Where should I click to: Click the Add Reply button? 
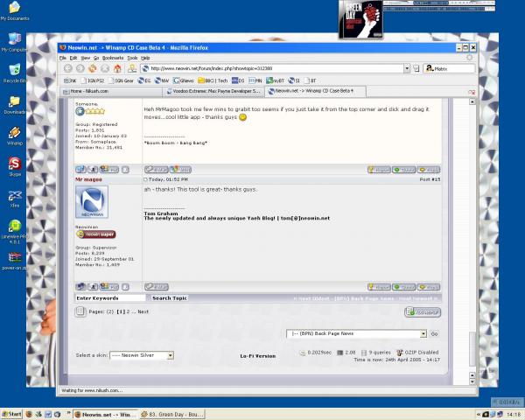(x=423, y=312)
